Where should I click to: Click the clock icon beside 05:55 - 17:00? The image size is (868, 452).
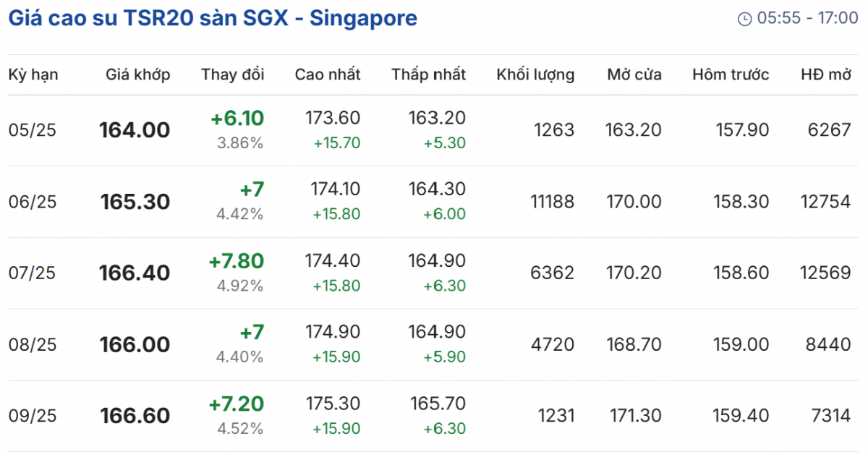coord(744,19)
